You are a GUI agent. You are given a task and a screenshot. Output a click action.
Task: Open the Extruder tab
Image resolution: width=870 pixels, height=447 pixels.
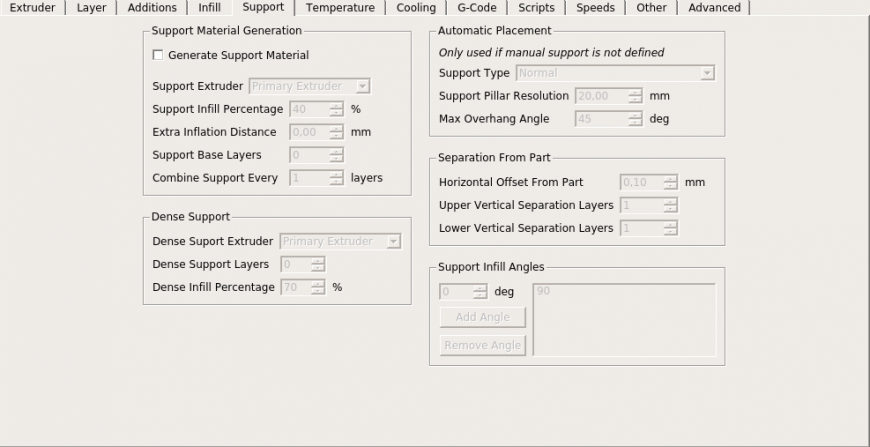click(33, 8)
